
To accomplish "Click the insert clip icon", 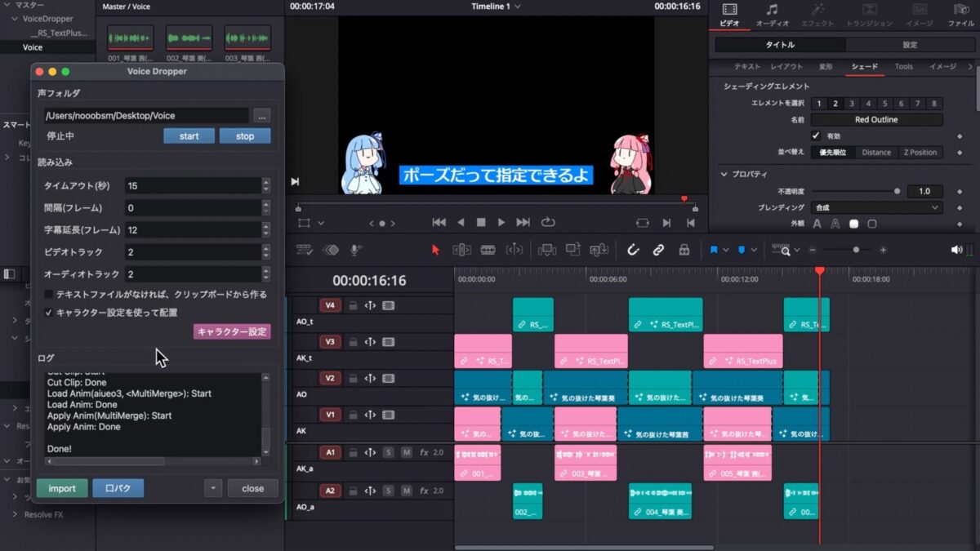I will click(x=548, y=250).
